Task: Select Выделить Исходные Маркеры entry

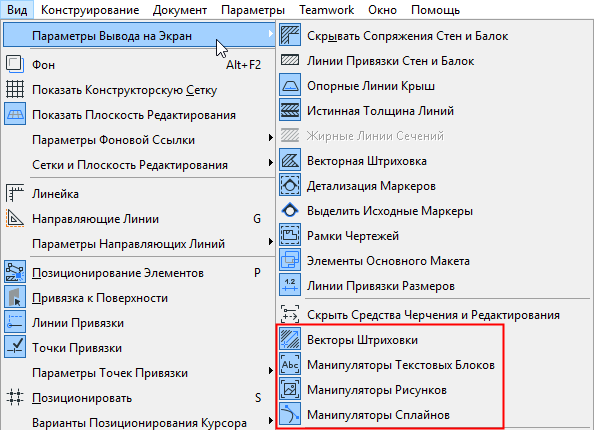Action: click(x=434, y=211)
